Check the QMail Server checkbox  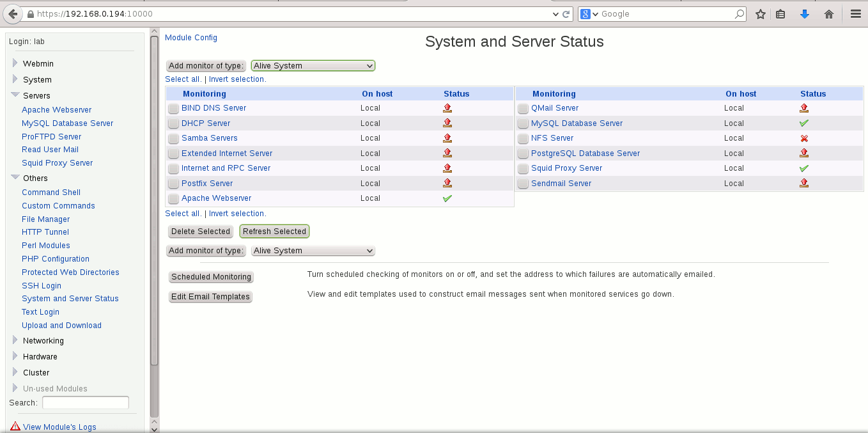[523, 109]
